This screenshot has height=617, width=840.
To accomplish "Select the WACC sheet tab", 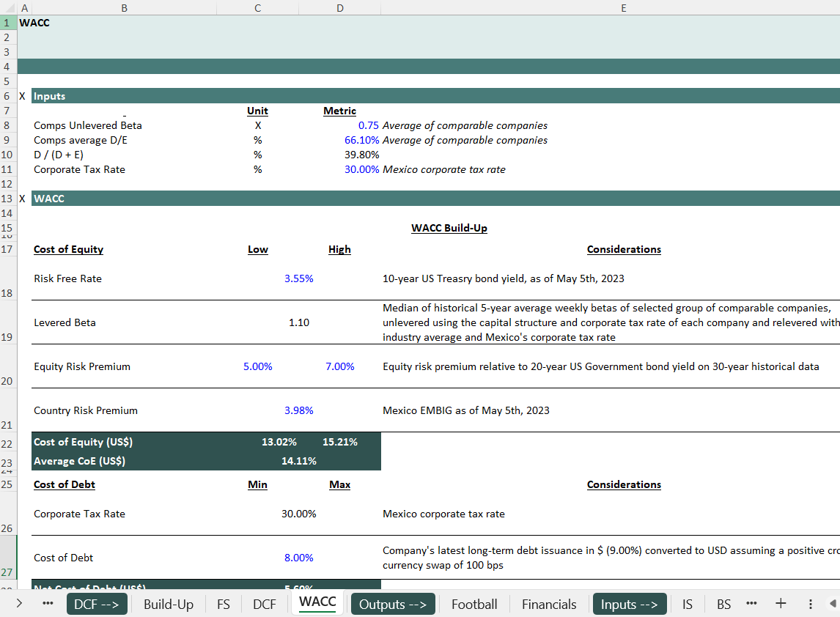I will click(x=317, y=602).
